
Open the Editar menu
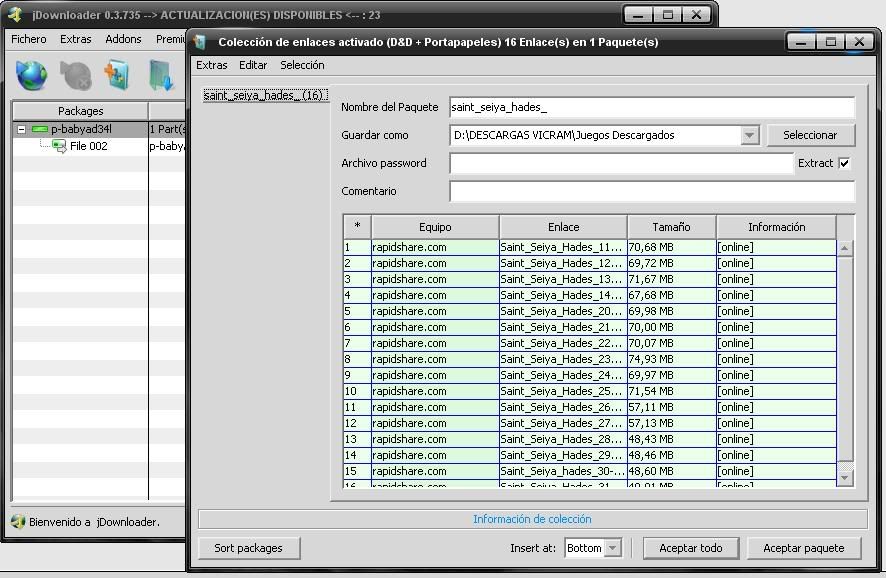[253, 65]
